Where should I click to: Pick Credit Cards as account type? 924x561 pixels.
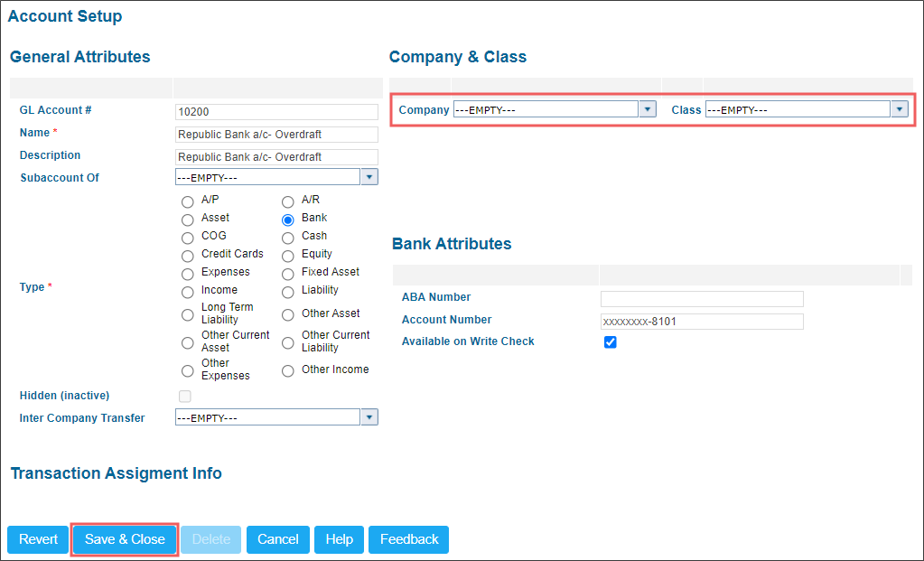pos(187,256)
